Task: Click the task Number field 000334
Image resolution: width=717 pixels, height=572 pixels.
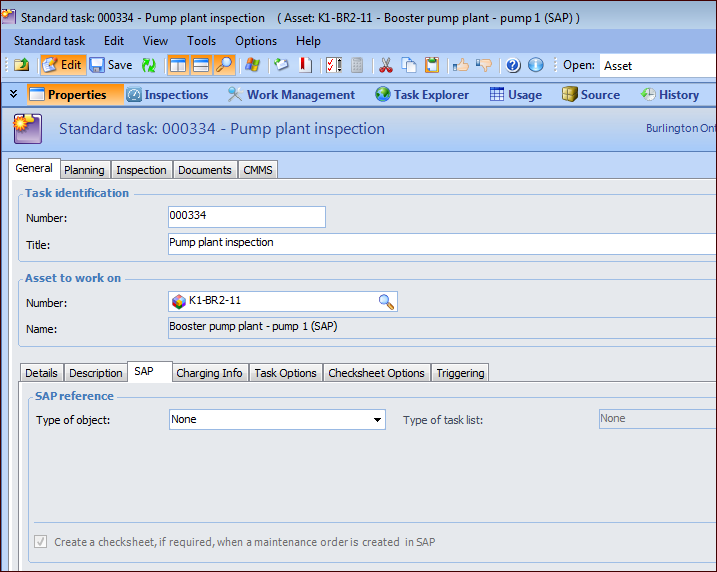Action: point(247,217)
